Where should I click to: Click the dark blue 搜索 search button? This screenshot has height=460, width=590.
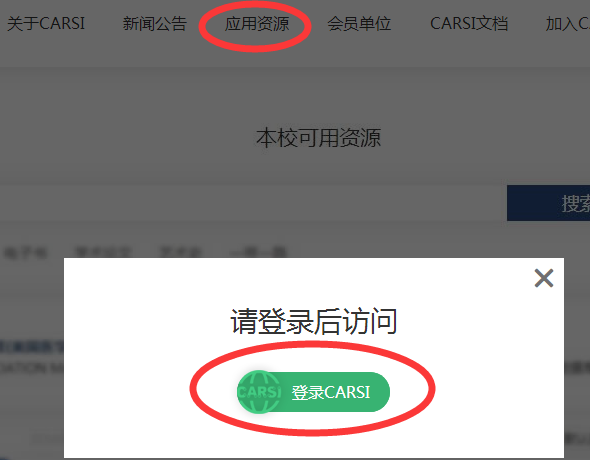point(548,203)
